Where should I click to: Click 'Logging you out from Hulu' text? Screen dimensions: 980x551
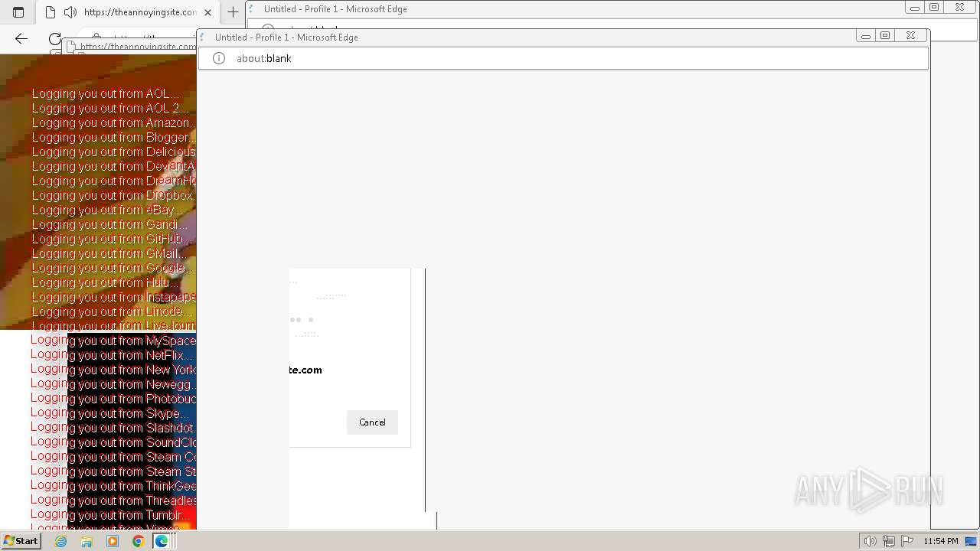[104, 282]
